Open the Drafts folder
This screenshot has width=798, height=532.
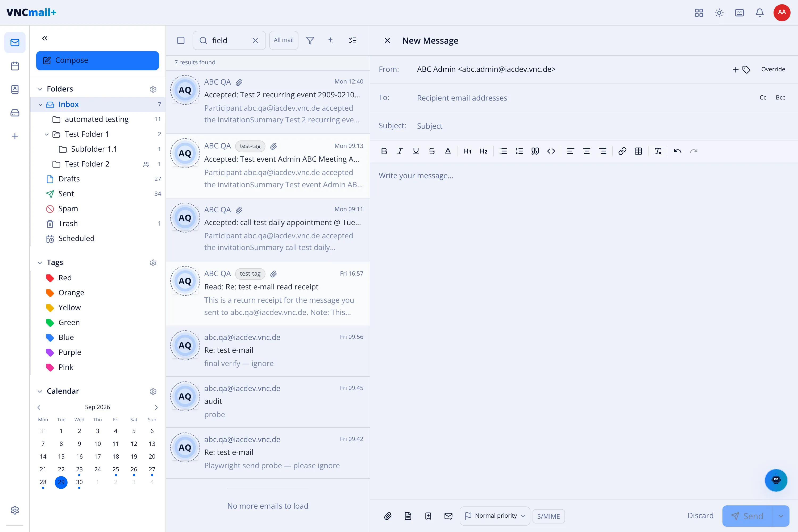[98, 179]
